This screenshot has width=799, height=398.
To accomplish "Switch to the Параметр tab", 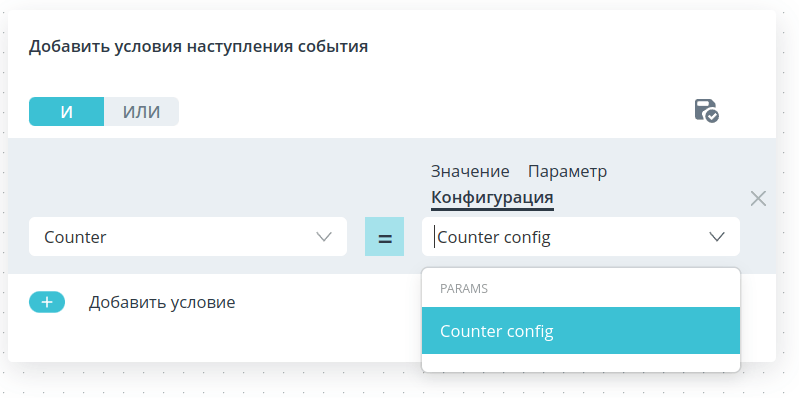I will click(567, 171).
